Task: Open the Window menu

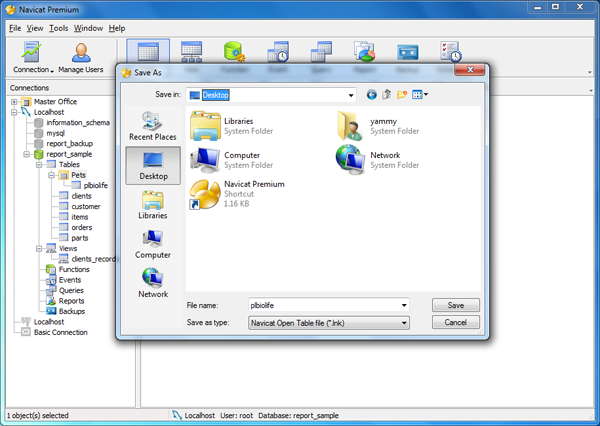Action: (x=88, y=28)
